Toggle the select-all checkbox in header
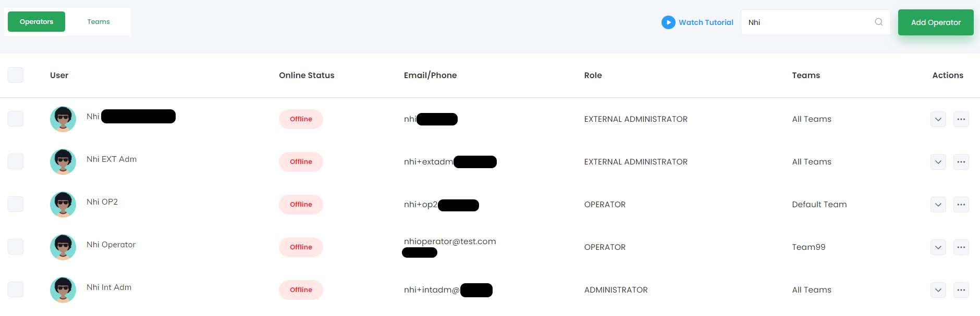 click(16, 75)
